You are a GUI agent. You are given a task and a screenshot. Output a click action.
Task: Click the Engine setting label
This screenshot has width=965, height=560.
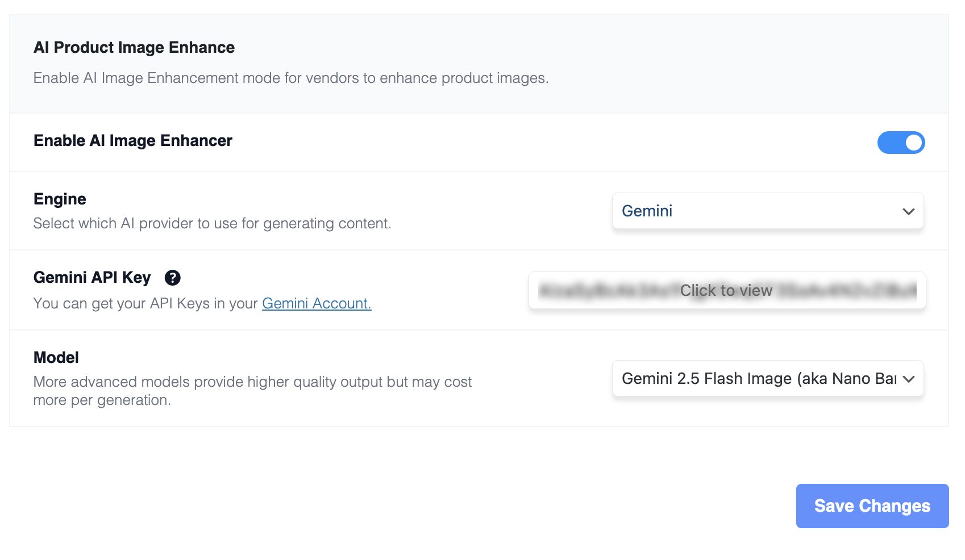[x=60, y=199]
